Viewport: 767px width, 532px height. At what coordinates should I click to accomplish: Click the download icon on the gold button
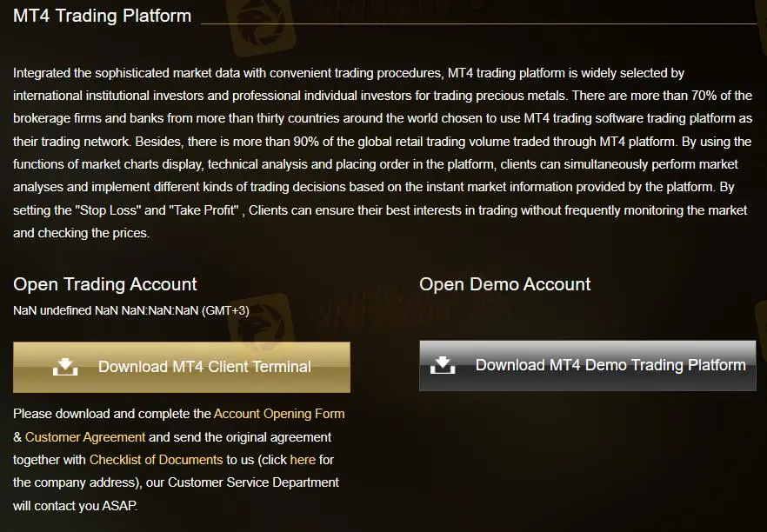pyautogui.click(x=65, y=367)
